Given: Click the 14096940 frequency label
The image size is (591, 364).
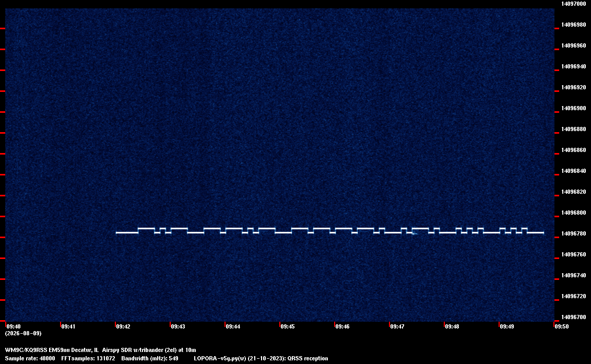Looking at the screenshot, I should coord(574,66).
